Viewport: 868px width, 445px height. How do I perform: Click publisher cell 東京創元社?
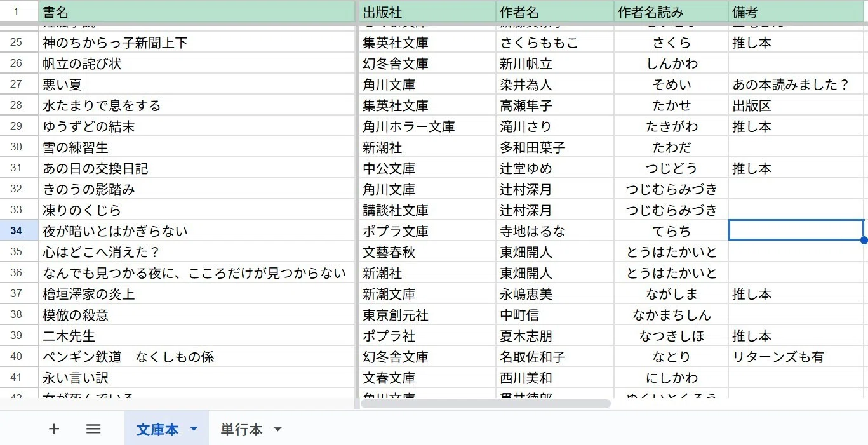pos(427,315)
